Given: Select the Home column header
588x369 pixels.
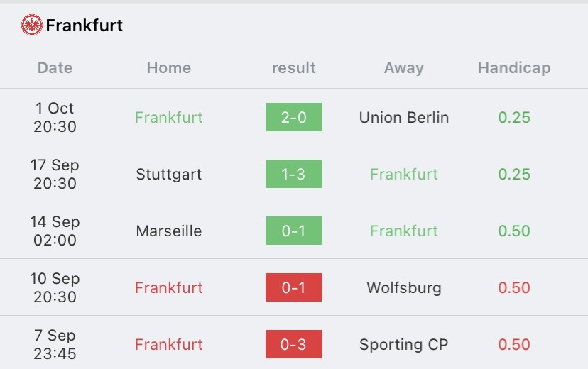Looking at the screenshot, I should [x=169, y=68].
